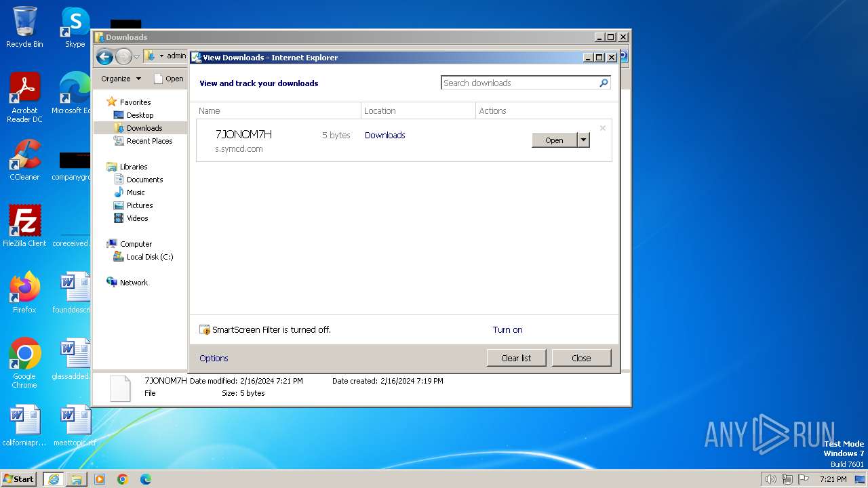Sort by the Location column header
Image resolution: width=868 pixels, height=488 pixels.
[x=418, y=110]
